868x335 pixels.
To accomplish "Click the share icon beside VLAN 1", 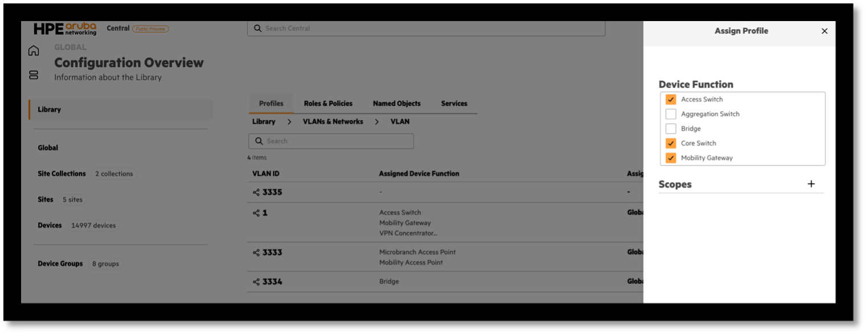I will pos(256,213).
